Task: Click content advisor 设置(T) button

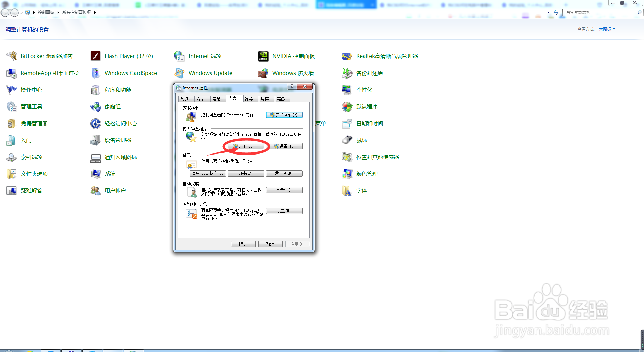Action: [284, 146]
